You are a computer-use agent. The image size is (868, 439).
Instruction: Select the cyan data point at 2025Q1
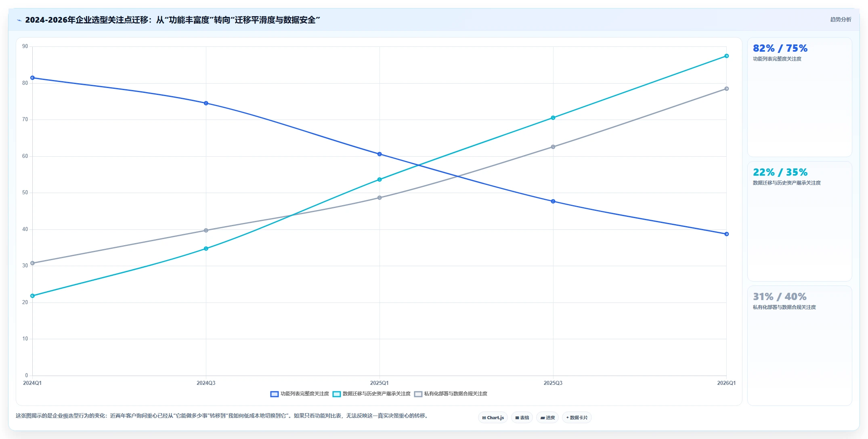click(x=379, y=180)
